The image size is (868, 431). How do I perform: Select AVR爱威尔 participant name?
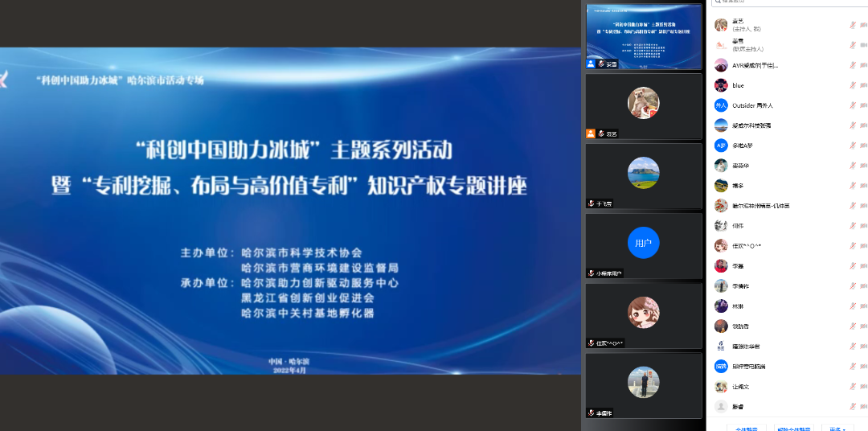point(755,65)
